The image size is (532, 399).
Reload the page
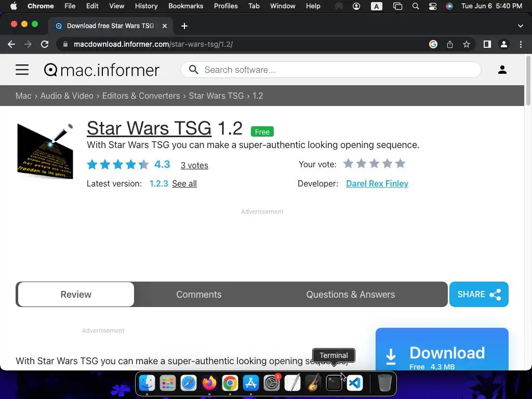tap(45, 44)
